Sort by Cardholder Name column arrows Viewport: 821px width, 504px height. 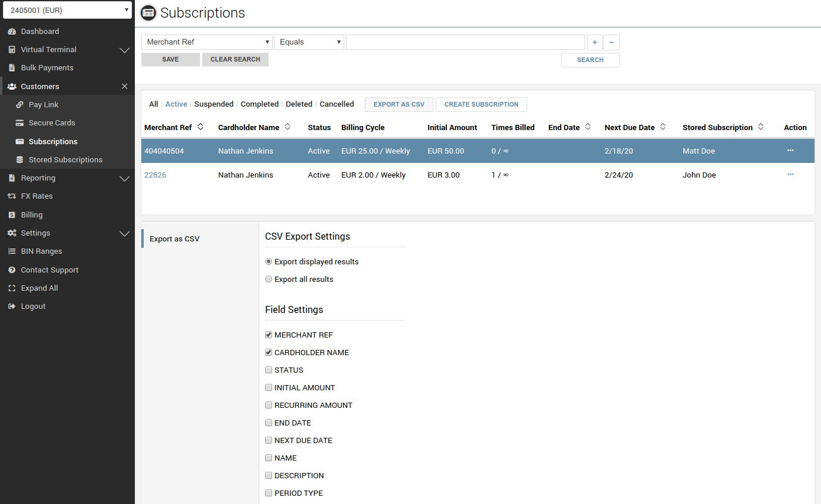[x=287, y=127]
